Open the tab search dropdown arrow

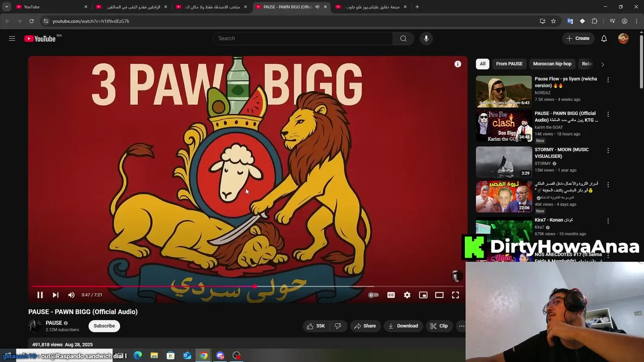[7, 7]
